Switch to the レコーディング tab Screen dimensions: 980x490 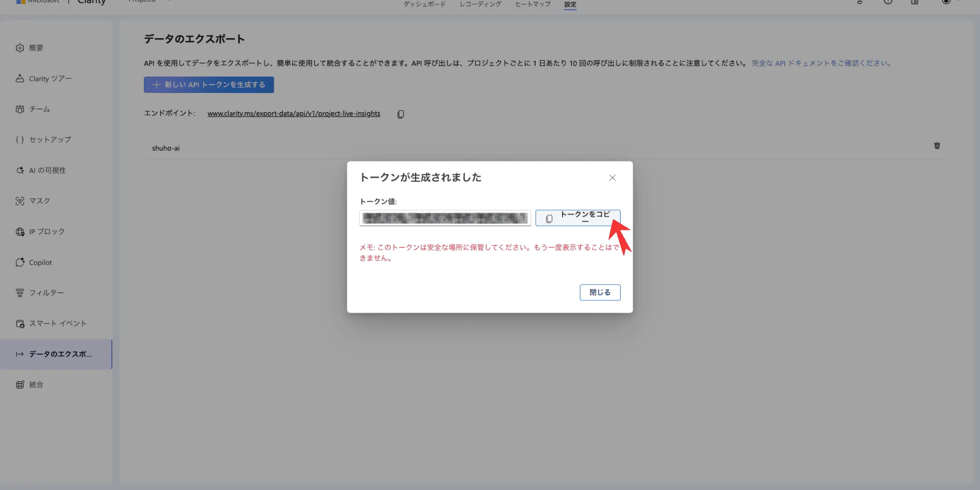click(480, 4)
